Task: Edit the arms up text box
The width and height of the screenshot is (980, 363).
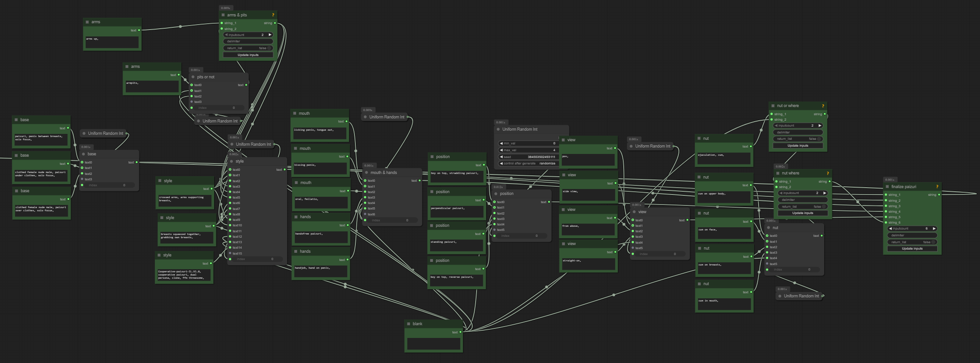Action: click(112, 42)
